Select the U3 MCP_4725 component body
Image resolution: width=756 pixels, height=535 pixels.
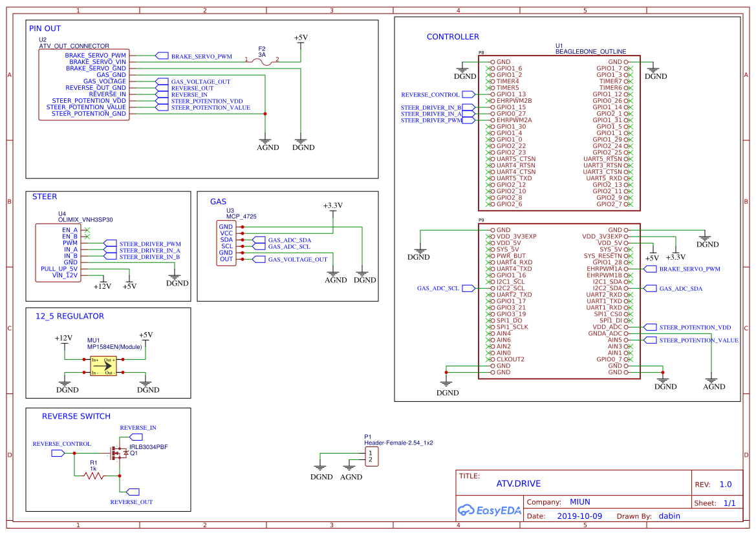pyautogui.click(x=226, y=244)
